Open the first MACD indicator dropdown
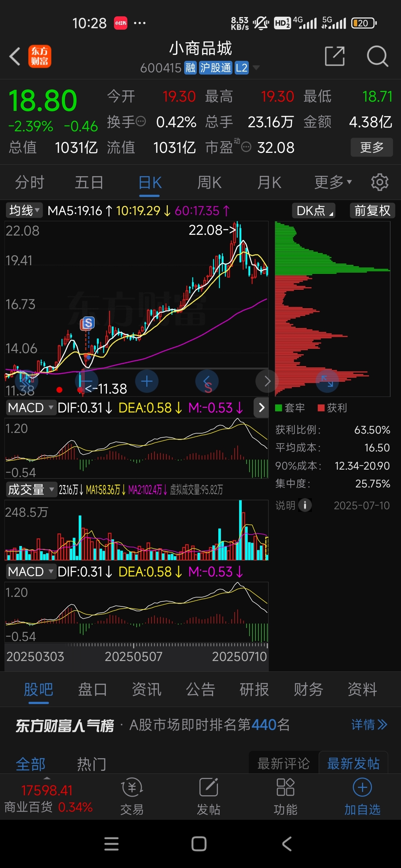401x868 pixels. coord(31,408)
